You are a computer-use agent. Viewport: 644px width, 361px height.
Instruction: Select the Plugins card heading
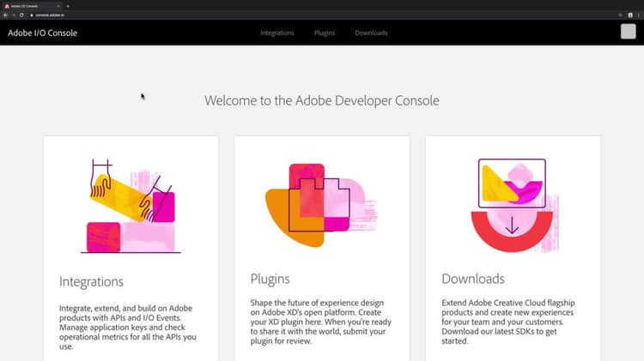click(x=270, y=279)
